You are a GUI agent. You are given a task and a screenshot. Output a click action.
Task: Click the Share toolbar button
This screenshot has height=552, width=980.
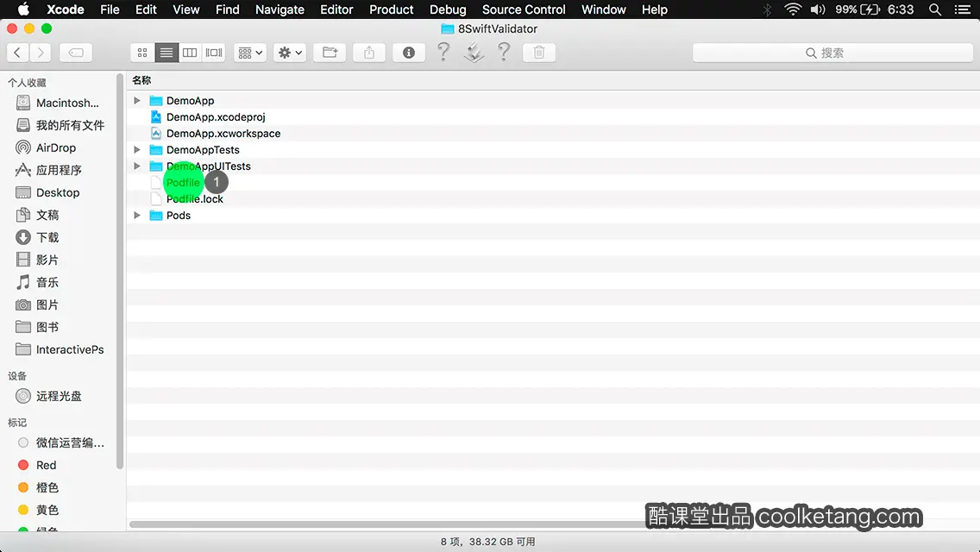369,53
